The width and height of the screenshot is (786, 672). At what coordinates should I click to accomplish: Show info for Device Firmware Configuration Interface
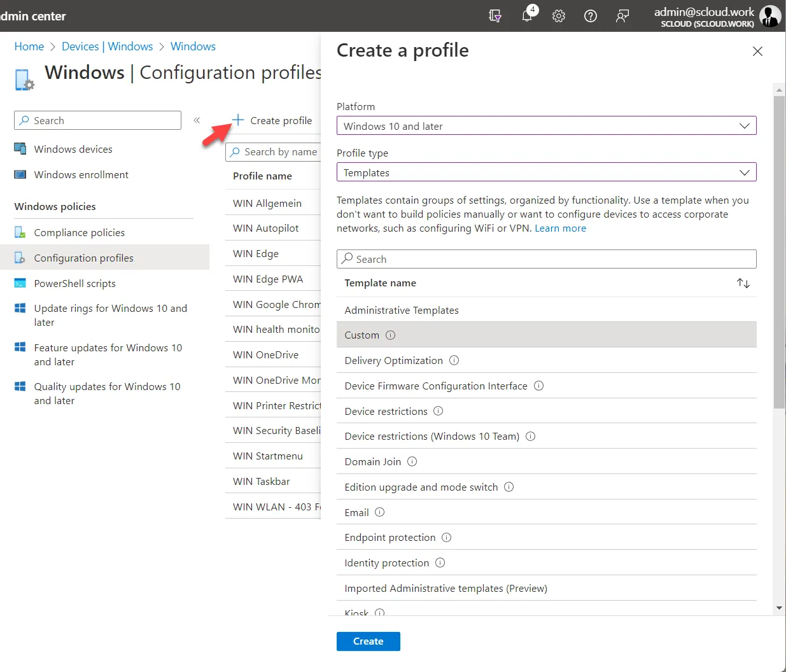click(539, 386)
